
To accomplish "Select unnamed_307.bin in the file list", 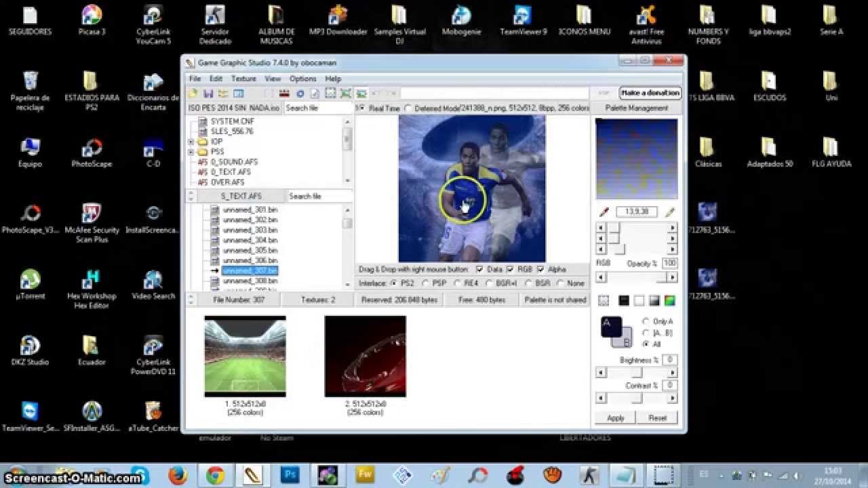I will 250,270.
